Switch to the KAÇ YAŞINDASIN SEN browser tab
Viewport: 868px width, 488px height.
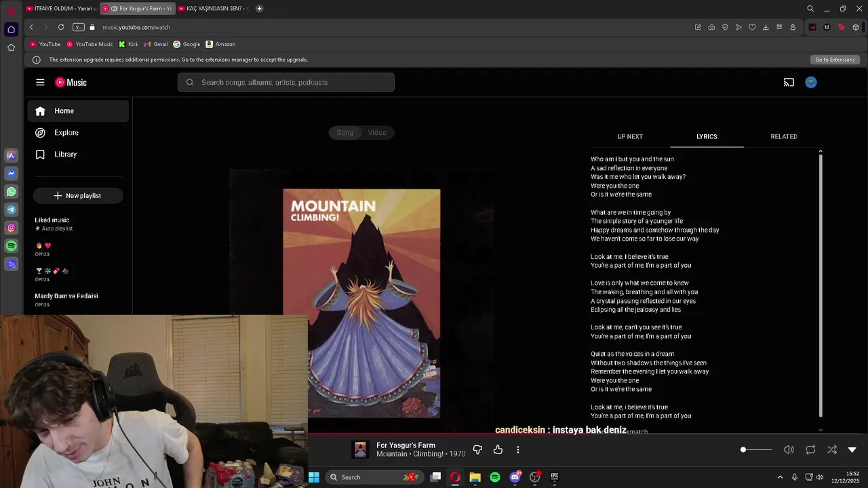click(214, 9)
